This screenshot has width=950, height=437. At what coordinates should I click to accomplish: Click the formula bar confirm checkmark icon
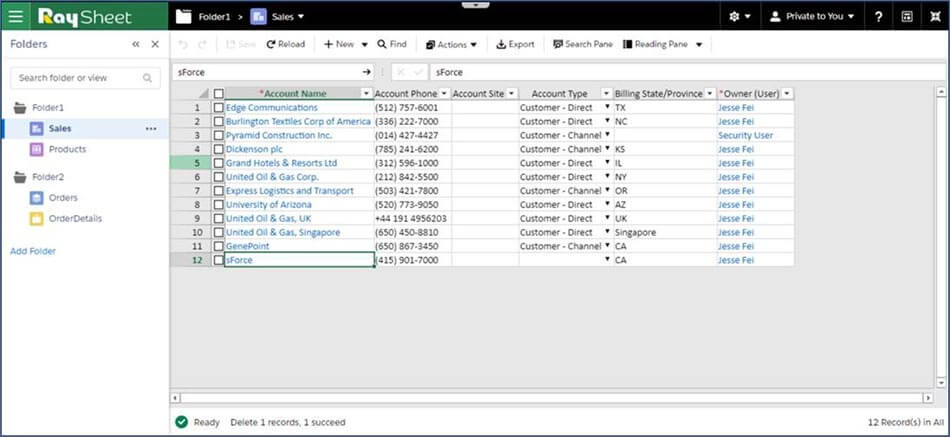tap(417, 72)
